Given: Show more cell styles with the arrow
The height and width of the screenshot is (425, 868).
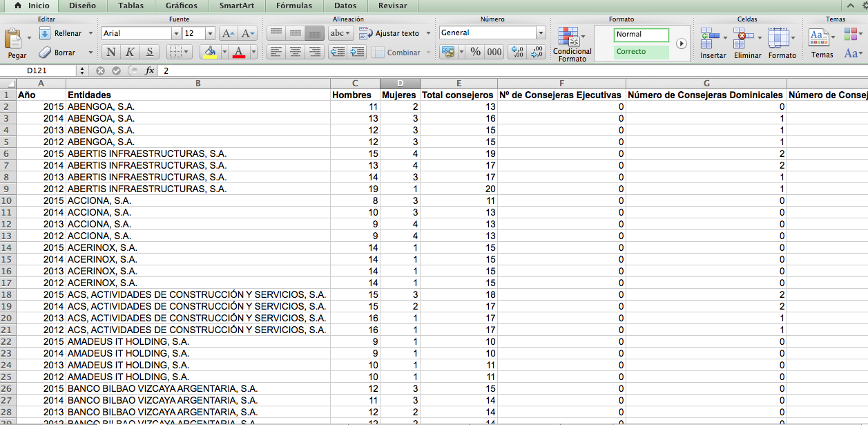Looking at the screenshot, I should 682,44.
